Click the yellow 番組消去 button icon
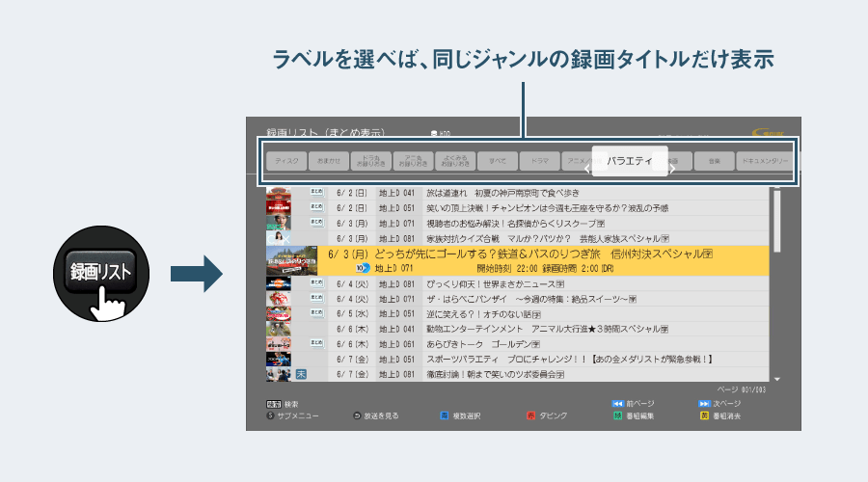 [706, 415]
